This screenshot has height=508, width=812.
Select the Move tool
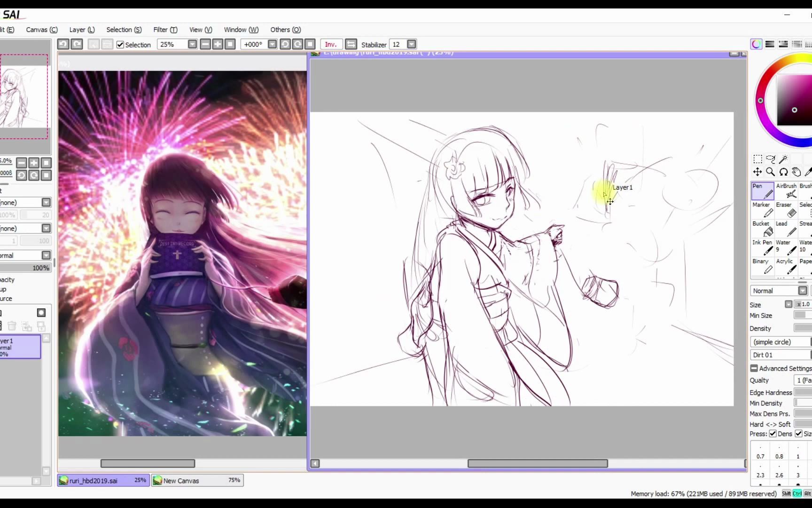point(757,172)
